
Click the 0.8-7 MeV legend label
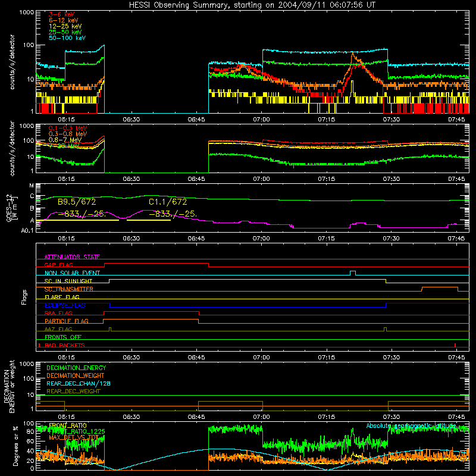pos(65,140)
